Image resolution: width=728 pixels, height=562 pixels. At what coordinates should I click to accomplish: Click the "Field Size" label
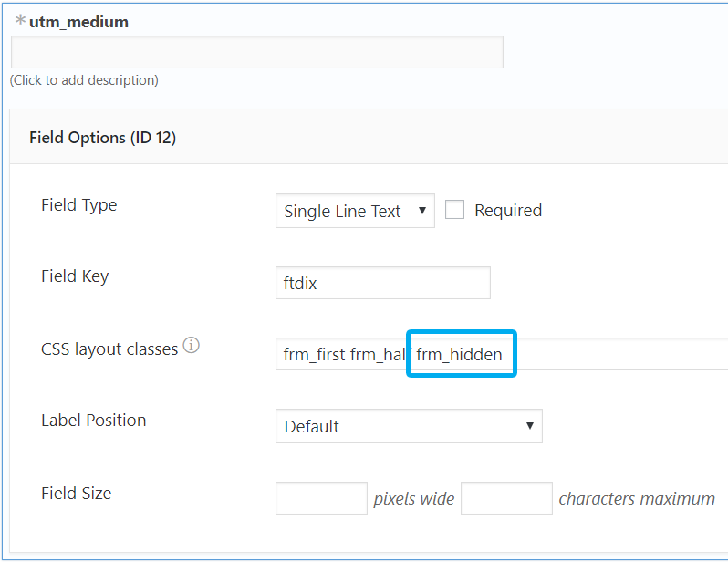point(77,493)
